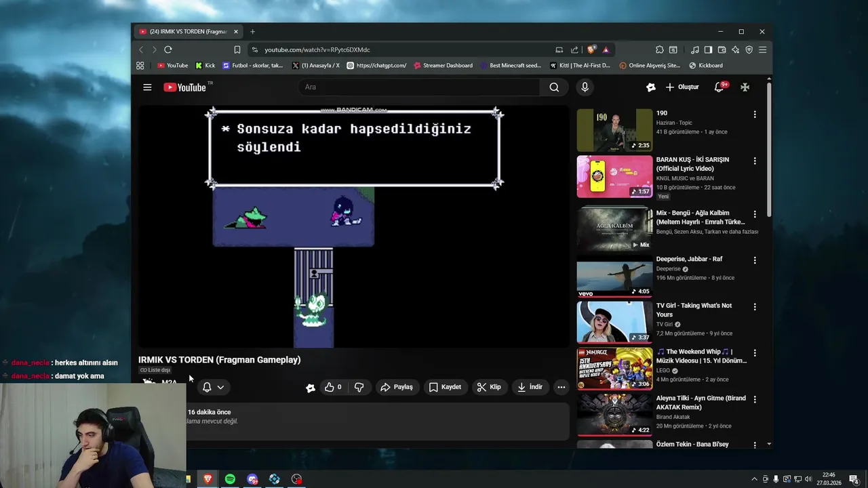Open Brave Shields lion icon in address bar
This screenshot has width=868, height=488.
pos(591,49)
